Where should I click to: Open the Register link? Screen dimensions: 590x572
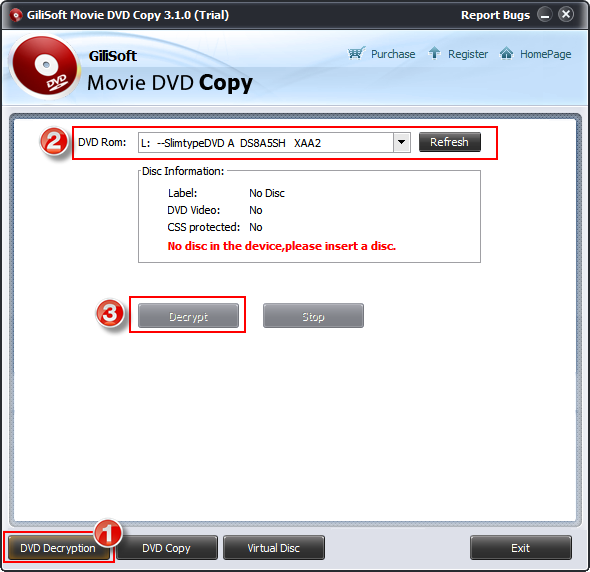468,54
